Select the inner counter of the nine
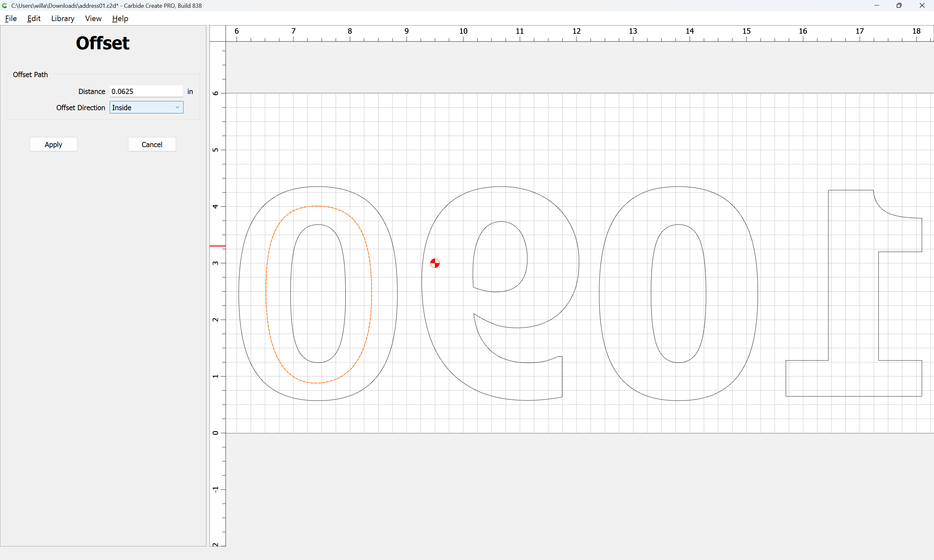 pyautogui.click(x=527, y=259)
